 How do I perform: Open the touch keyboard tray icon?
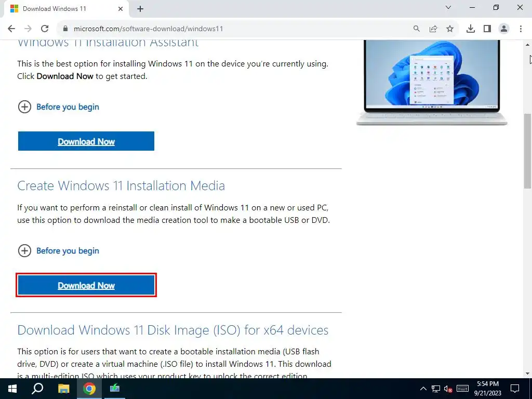(x=462, y=389)
